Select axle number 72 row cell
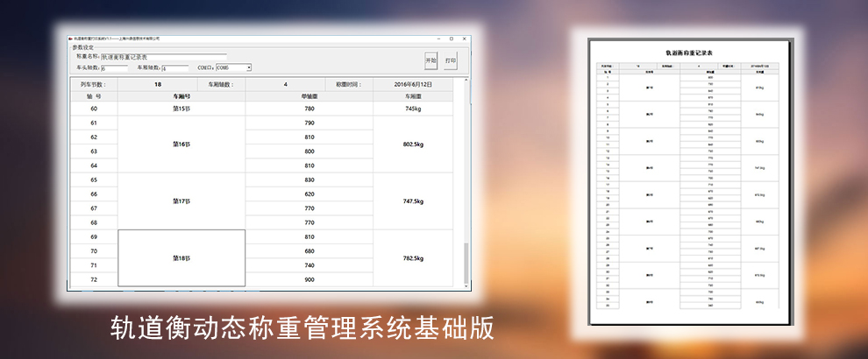The width and height of the screenshot is (868, 359). pos(94,279)
